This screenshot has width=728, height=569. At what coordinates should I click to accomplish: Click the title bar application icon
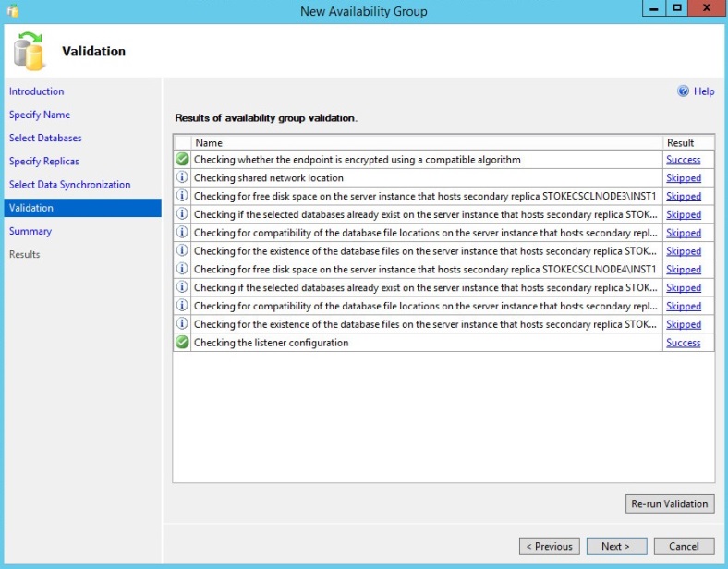pos(13,11)
